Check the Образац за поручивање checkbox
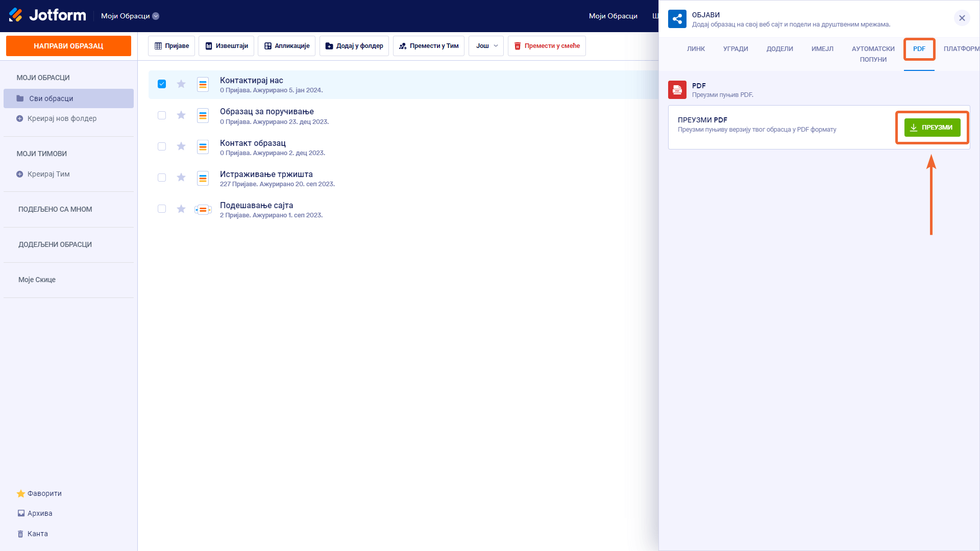 tap(162, 115)
